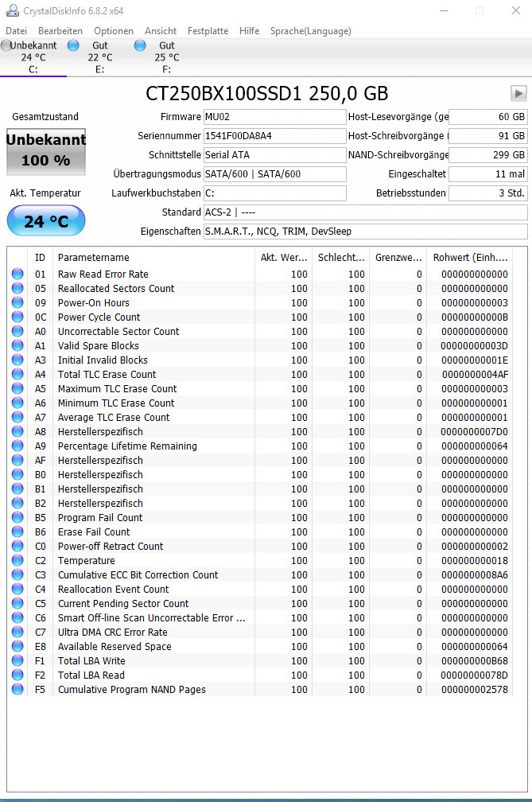The width and height of the screenshot is (532, 802).
Task: Click the 24 °C temperature button
Action: click(46, 220)
